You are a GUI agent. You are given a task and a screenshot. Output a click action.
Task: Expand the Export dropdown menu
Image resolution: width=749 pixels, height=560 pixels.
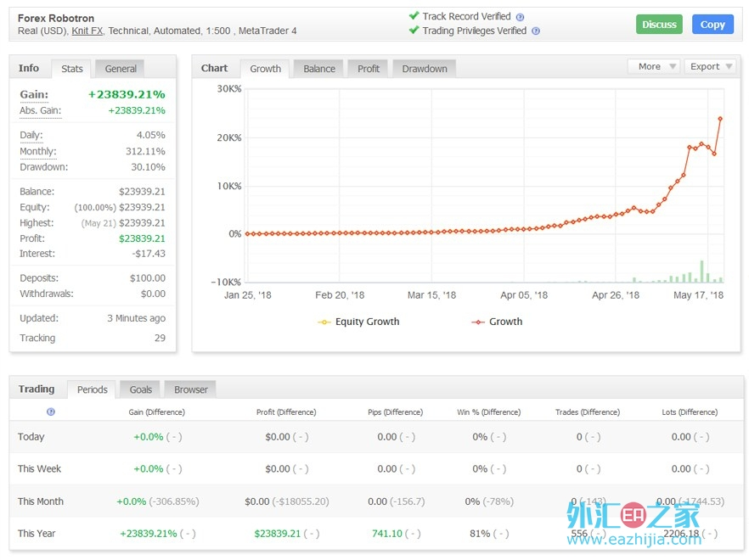[710, 66]
